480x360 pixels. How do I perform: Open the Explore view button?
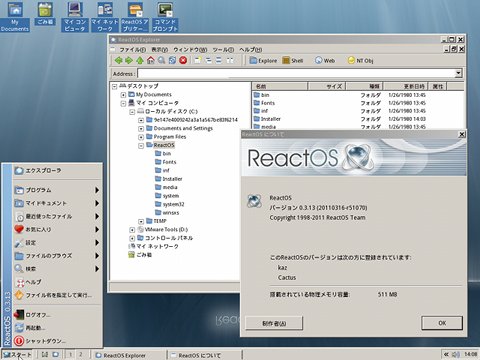tap(263, 60)
